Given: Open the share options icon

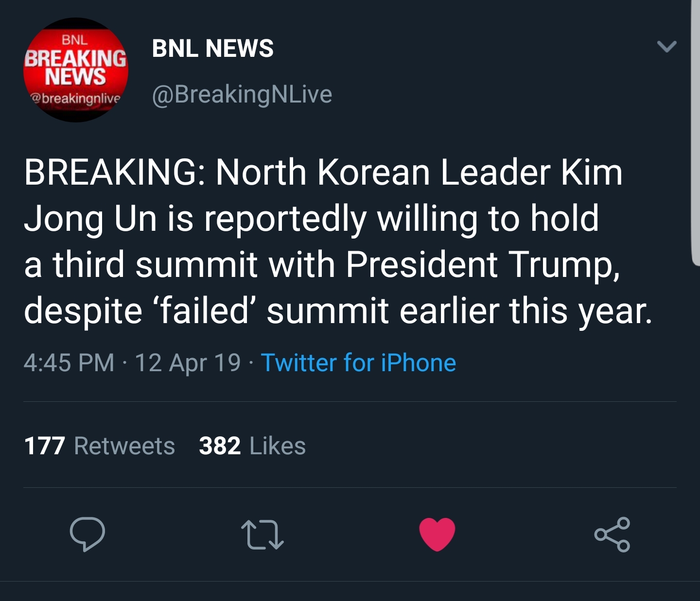Looking at the screenshot, I should (x=612, y=534).
